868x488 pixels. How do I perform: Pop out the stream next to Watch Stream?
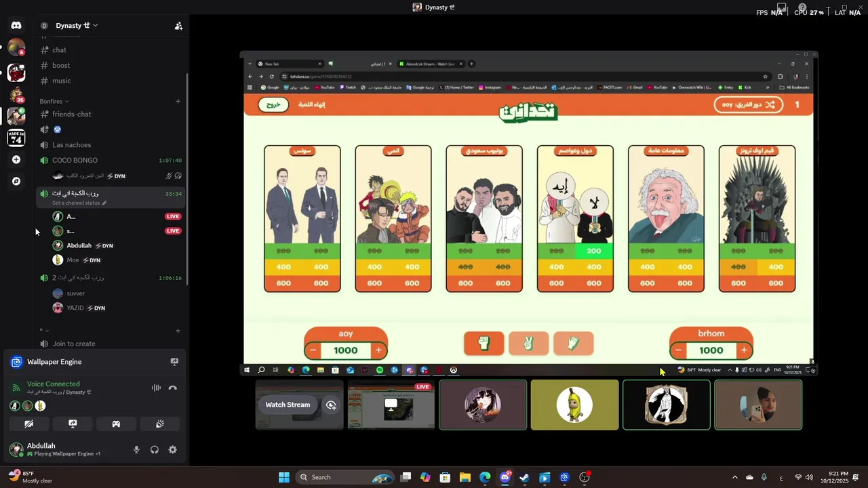point(331,405)
